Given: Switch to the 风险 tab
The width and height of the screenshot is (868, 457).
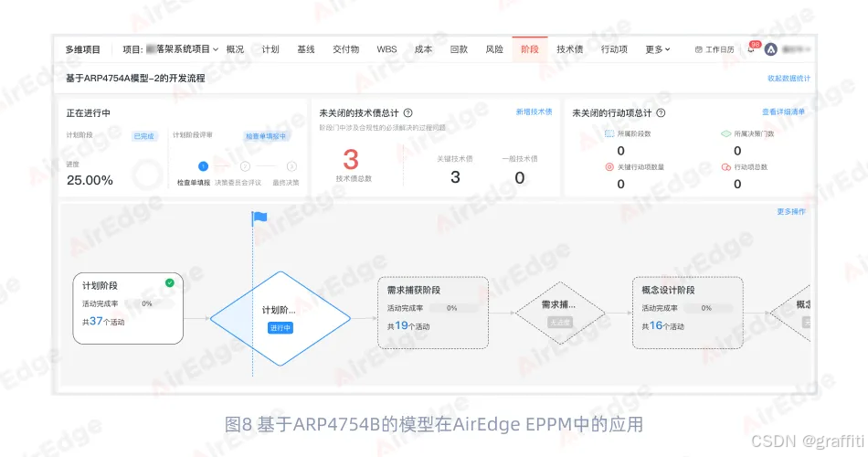Looking at the screenshot, I should [x=494, y=49].
